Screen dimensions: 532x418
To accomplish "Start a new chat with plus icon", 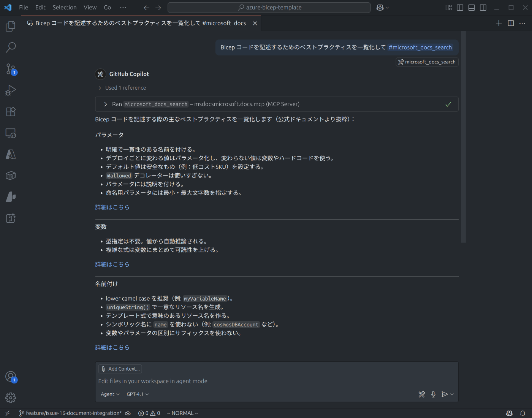I will (x=499, y=23).
